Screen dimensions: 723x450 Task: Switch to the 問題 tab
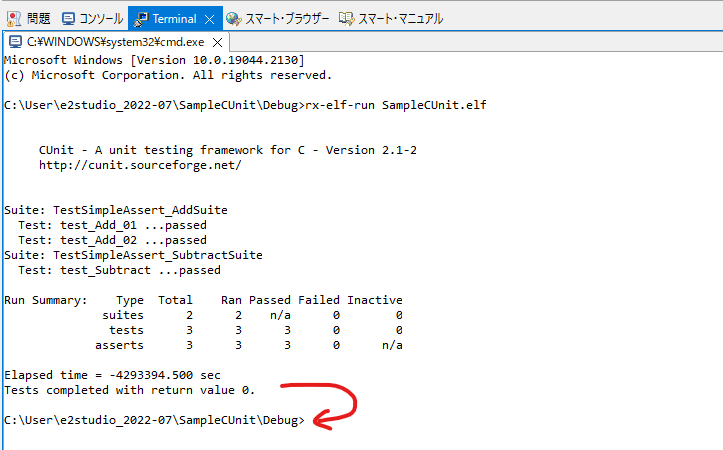pos(39,19)
